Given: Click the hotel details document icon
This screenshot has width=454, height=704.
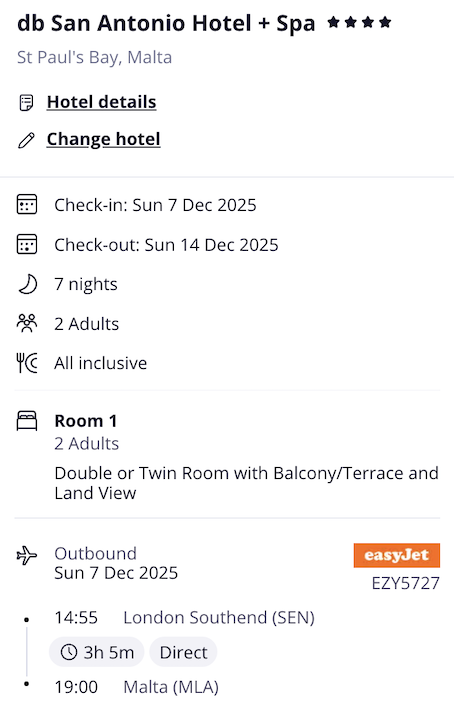Looking at the screenshot, I should (26, 103).
